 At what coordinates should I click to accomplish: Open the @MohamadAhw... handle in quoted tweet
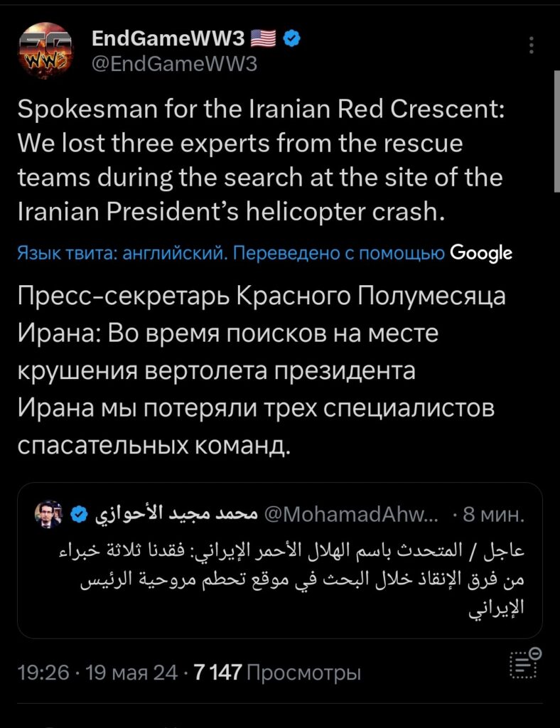pyautogui.click(x=351, y=515)
